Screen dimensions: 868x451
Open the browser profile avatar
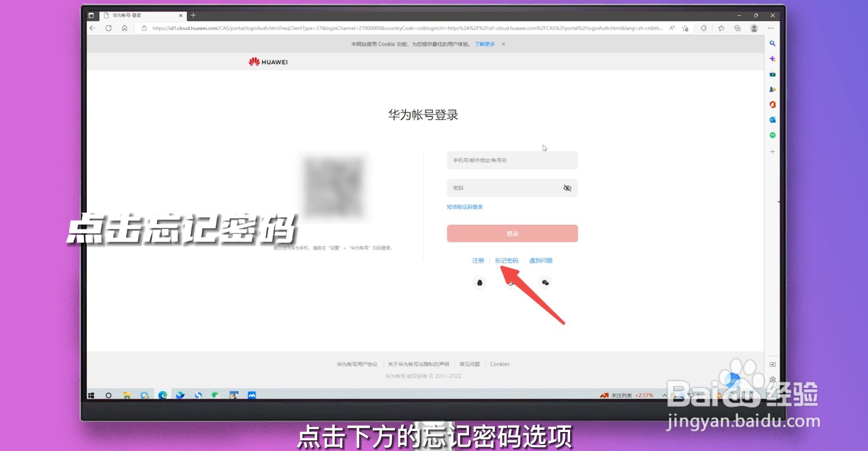tap(754, 28)
